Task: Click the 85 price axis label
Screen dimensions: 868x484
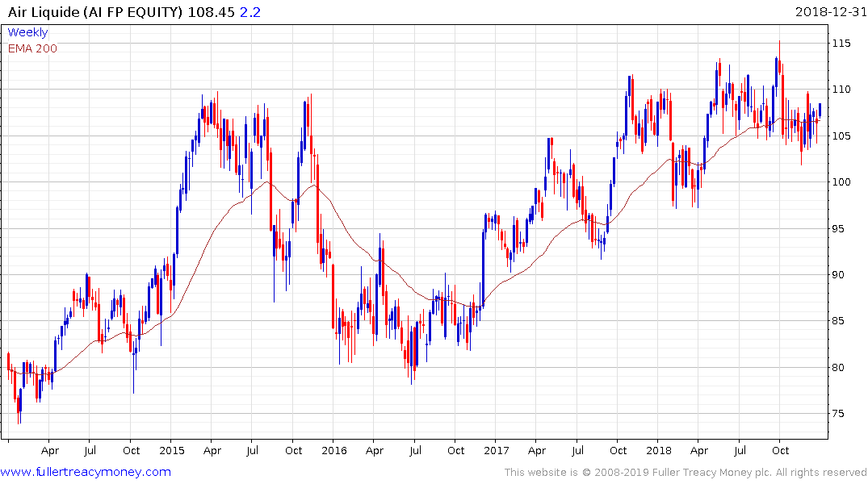Action: [838, 321]
